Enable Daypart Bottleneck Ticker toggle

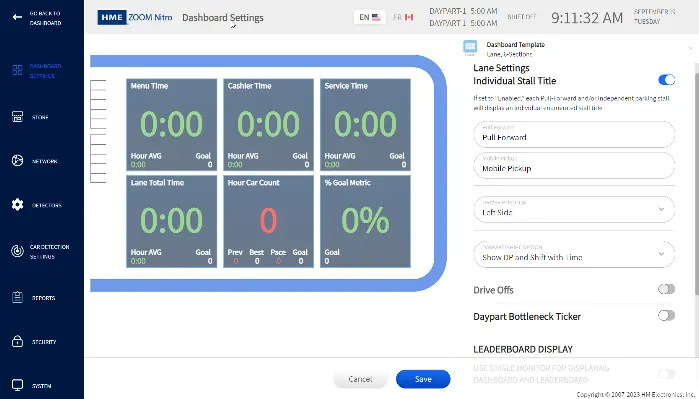click(x=666, y=316)
